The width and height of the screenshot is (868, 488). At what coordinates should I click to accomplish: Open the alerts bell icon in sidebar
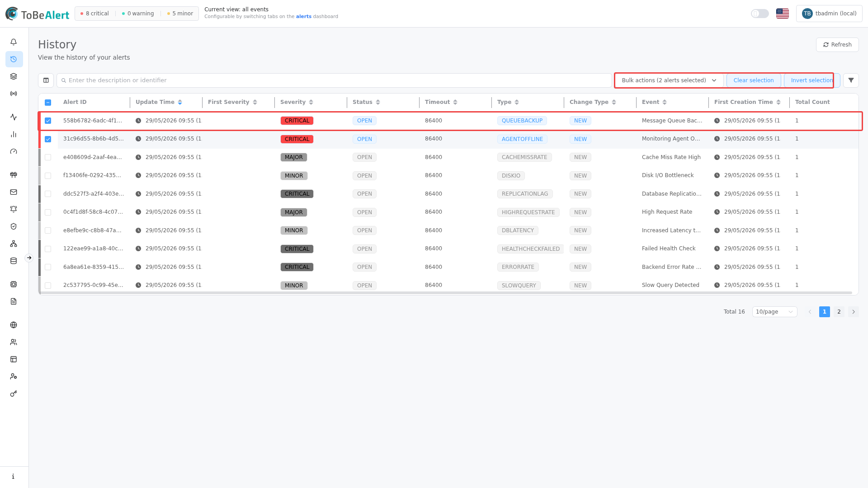click(14, 42)
